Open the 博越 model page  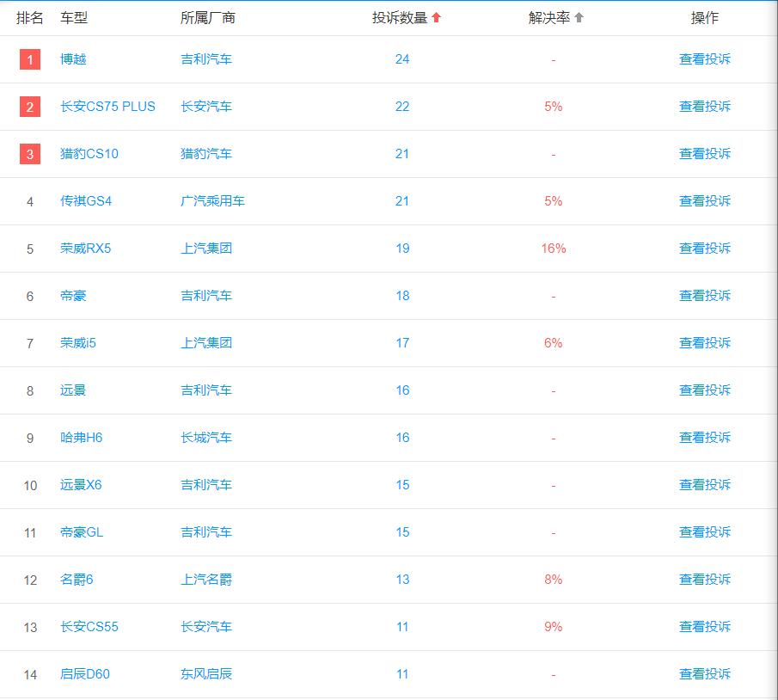point(73,59)
